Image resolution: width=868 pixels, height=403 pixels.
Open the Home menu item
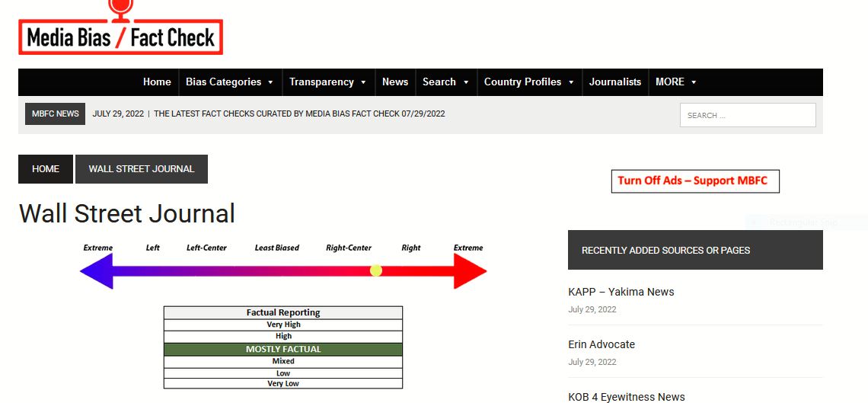click(157, 82)
